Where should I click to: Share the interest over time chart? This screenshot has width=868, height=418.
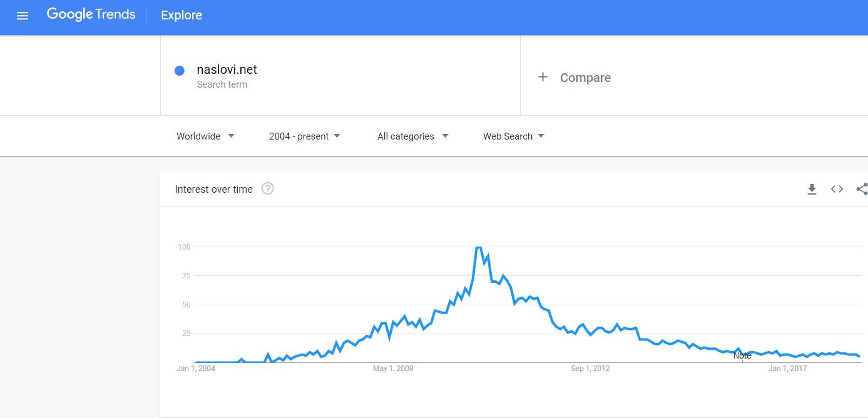tap(862, 189)
